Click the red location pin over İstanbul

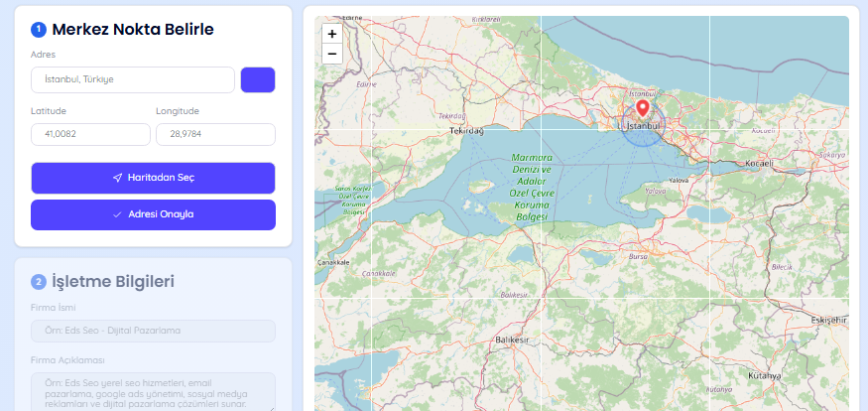coord(642,108)
